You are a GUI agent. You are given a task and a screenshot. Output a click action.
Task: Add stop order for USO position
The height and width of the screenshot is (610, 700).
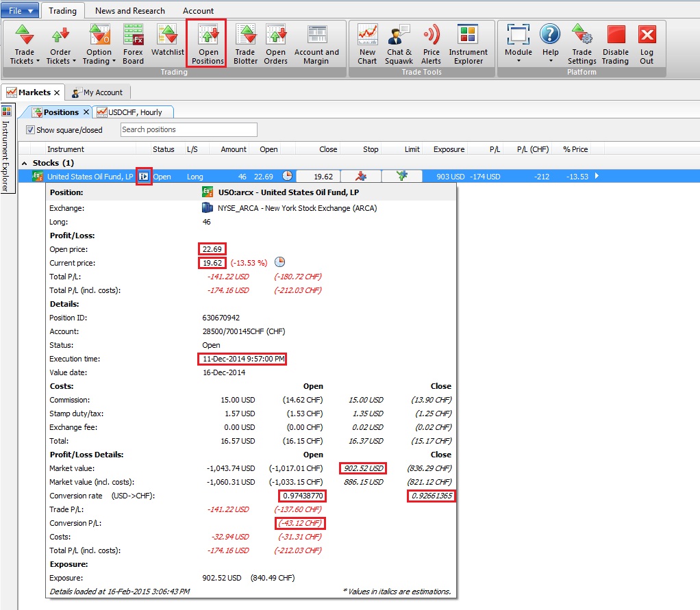(x=361, y=176)
